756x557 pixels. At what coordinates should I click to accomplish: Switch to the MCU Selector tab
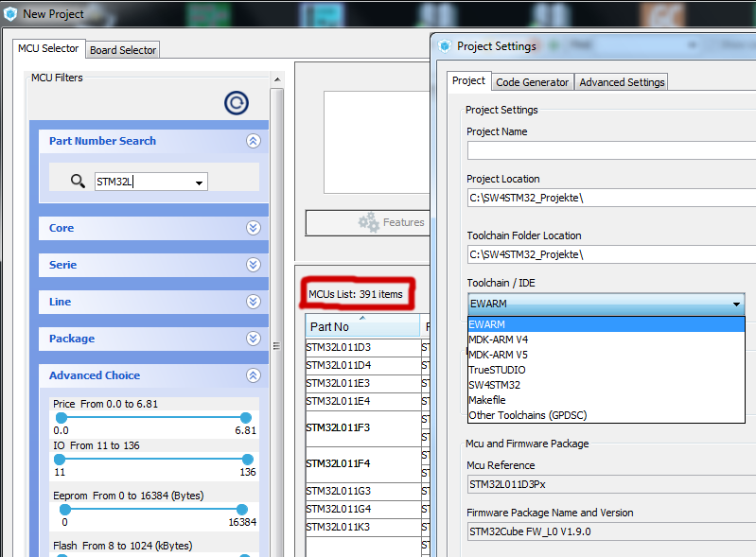pos(48,48)
